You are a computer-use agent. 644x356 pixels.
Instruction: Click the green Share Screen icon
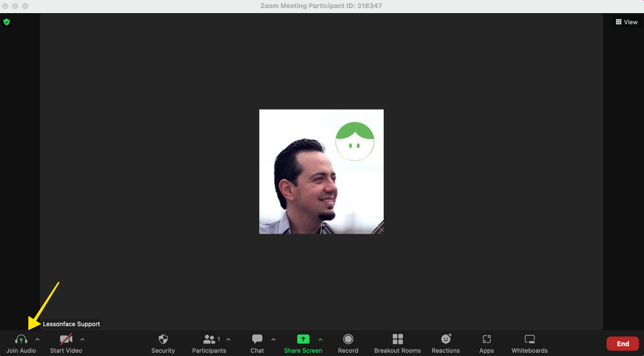303,340
